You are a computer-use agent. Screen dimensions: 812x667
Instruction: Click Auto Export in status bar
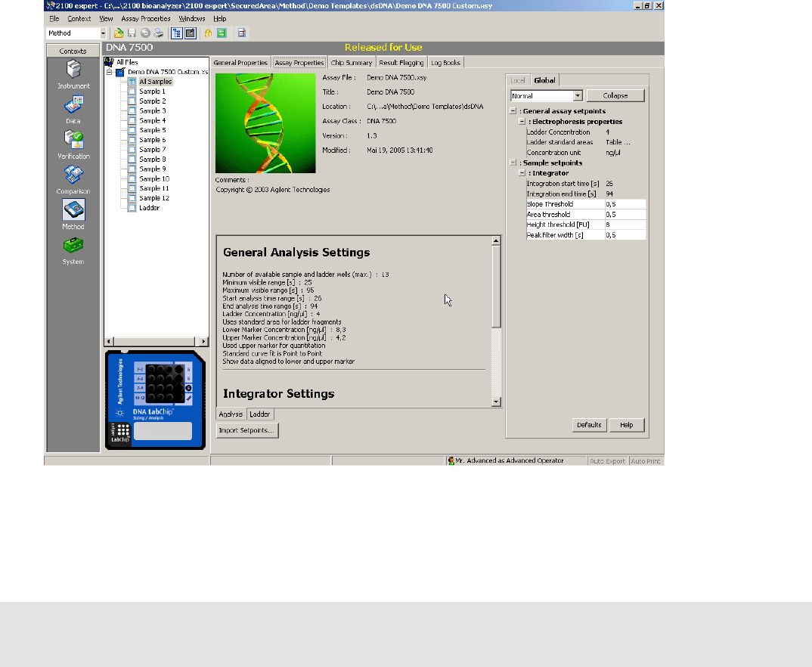coord(607,461)
